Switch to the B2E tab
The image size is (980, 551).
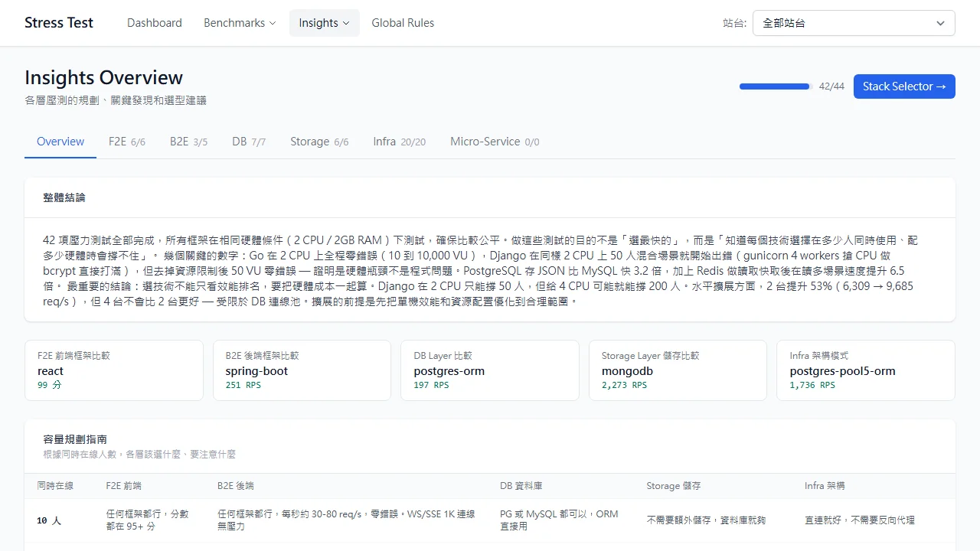[188, 142]
